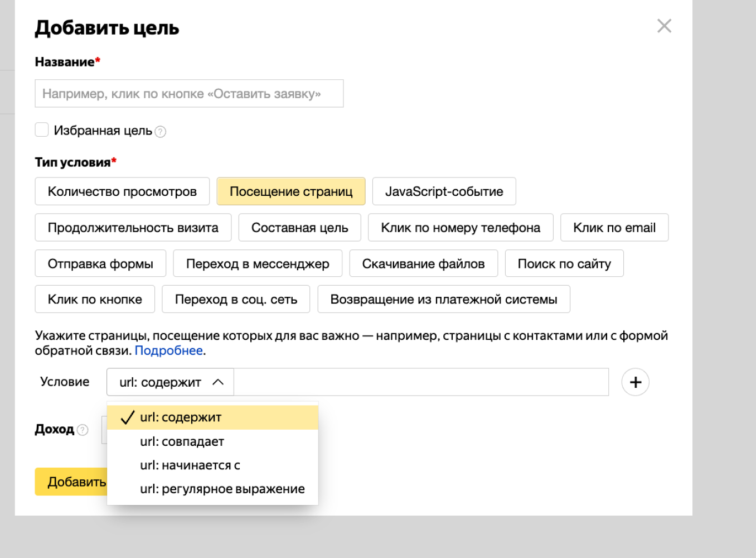Choose Клик по email goal type

(x=614, y=228)
